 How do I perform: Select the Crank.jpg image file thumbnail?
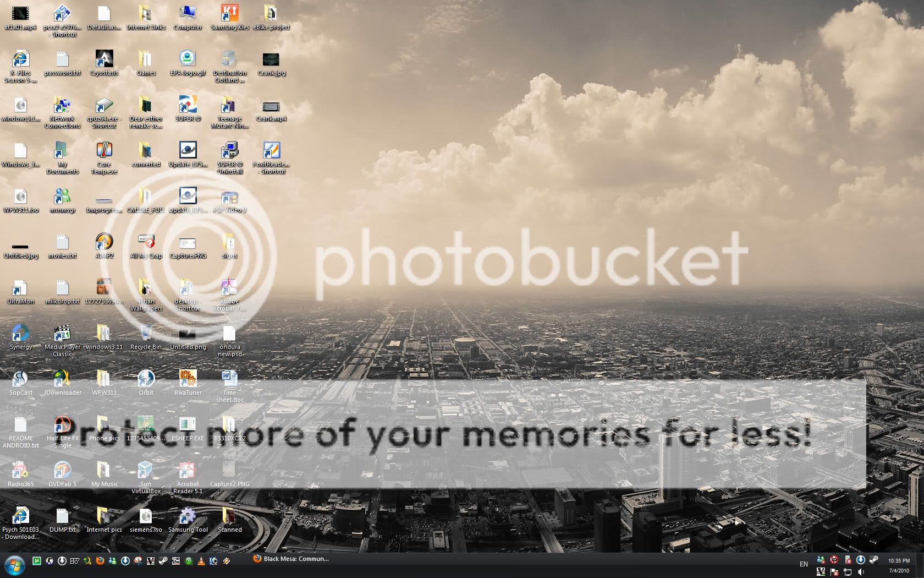pyautogui.click(x=271, y=60)
